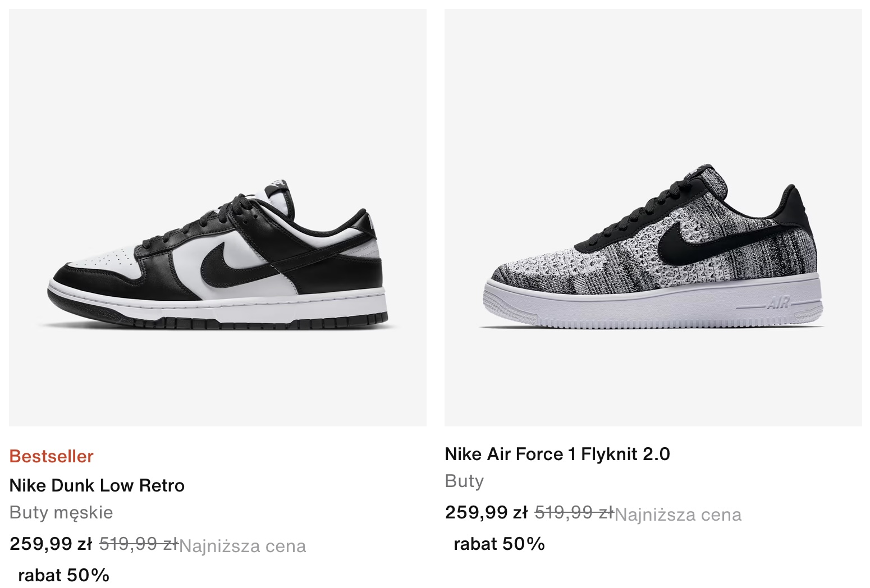This screenshot has height=588, width=870.
Task: Click the crossed-out 519,99 zł under Air Force 1
Action: [574, 512]
